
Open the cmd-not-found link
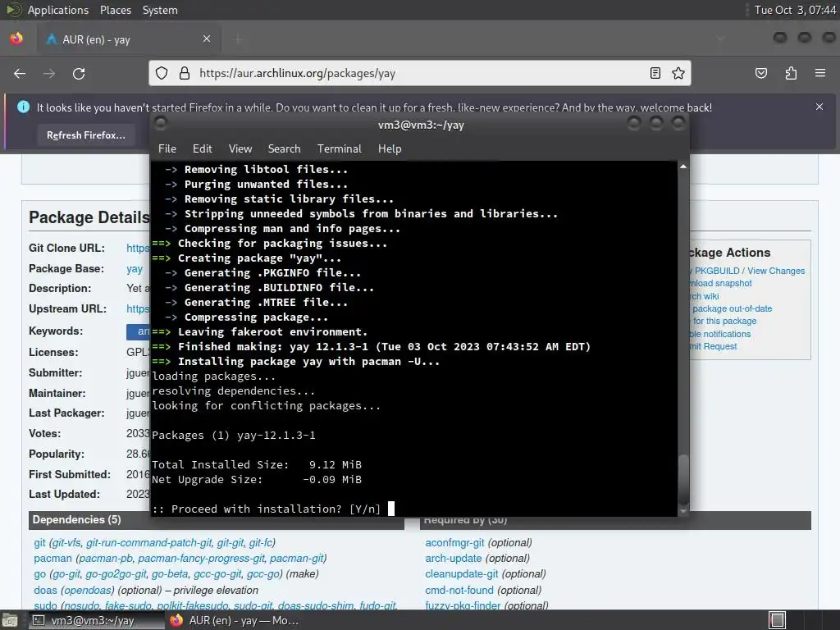tap(459, 590)
